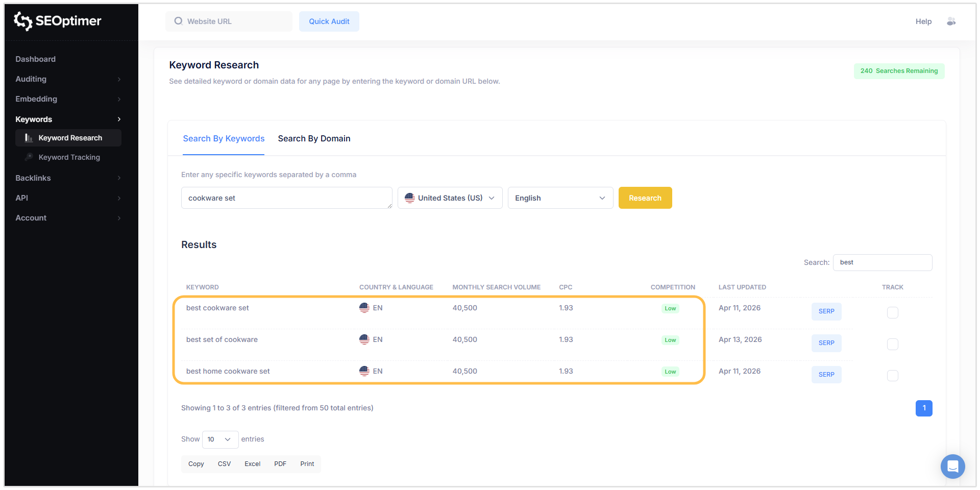Select the Keyword Research sidebar icon

pyautogui.click(x=29, y=138)
